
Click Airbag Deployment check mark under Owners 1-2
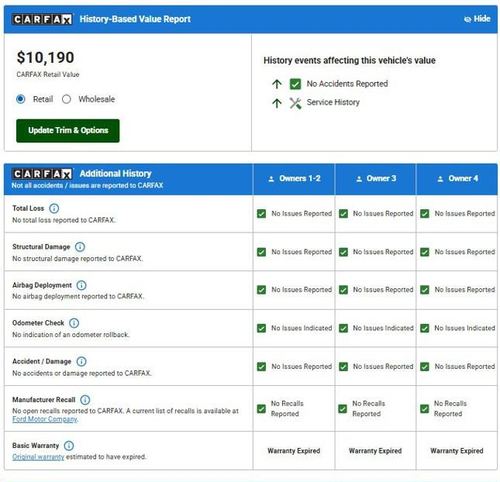tap(262, 290)
